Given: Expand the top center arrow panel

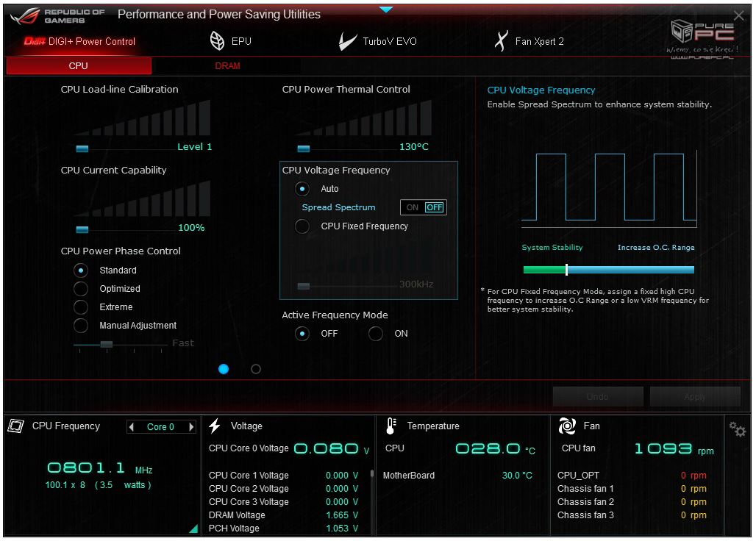Looking at the screenshot, I should pyautogui.click(x=386, y=10).
